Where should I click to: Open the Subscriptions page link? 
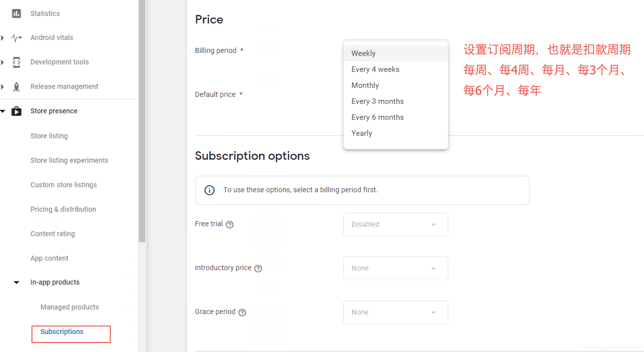[x=62, y=332]
